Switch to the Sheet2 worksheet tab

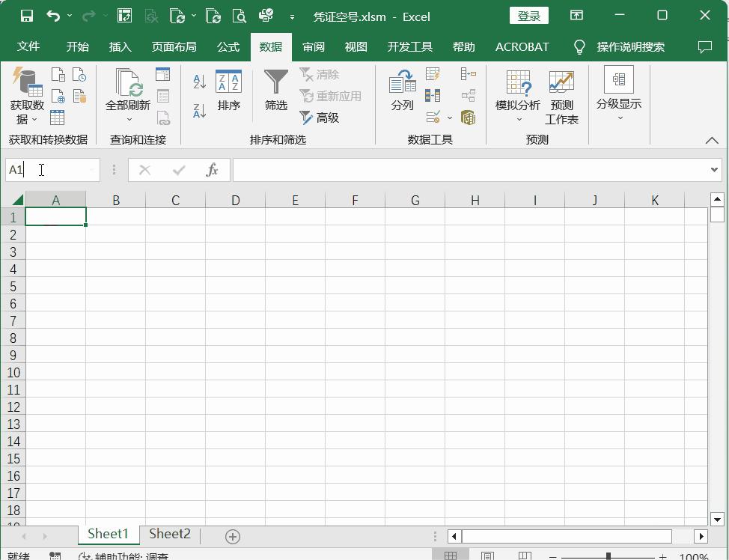click(169, 534)
